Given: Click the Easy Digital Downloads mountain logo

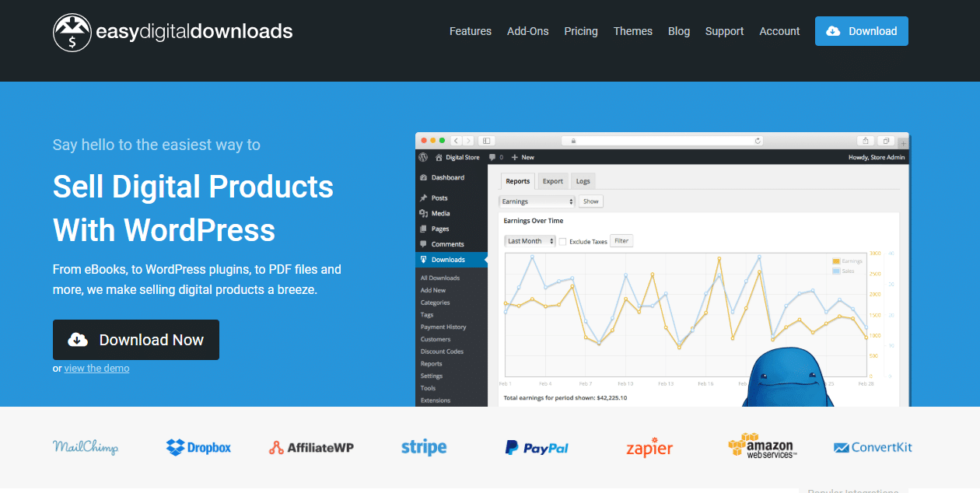Looking at the screenshot, I should [x=73, y=31].
